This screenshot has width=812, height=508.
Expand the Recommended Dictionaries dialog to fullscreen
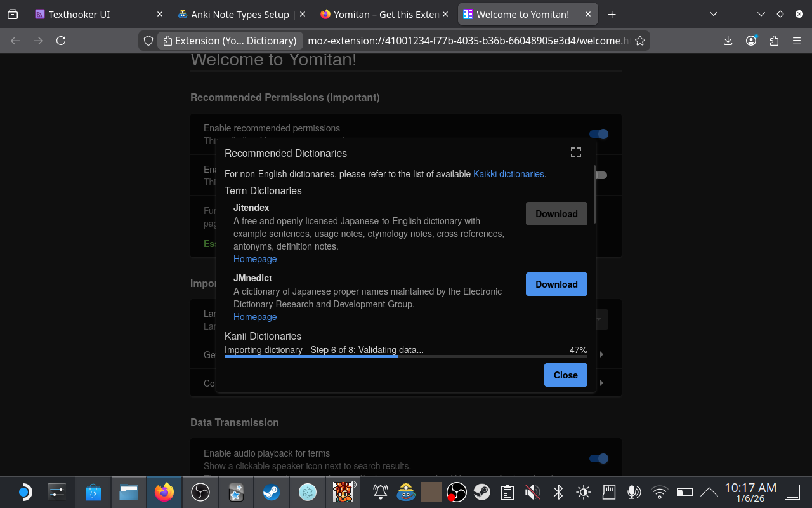point(575,152)
